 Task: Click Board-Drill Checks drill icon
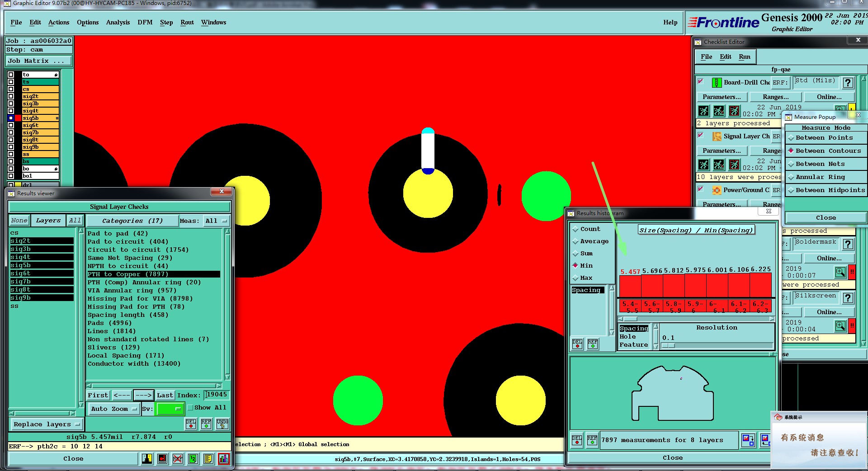pyautogui.click(x=717, y=83)
